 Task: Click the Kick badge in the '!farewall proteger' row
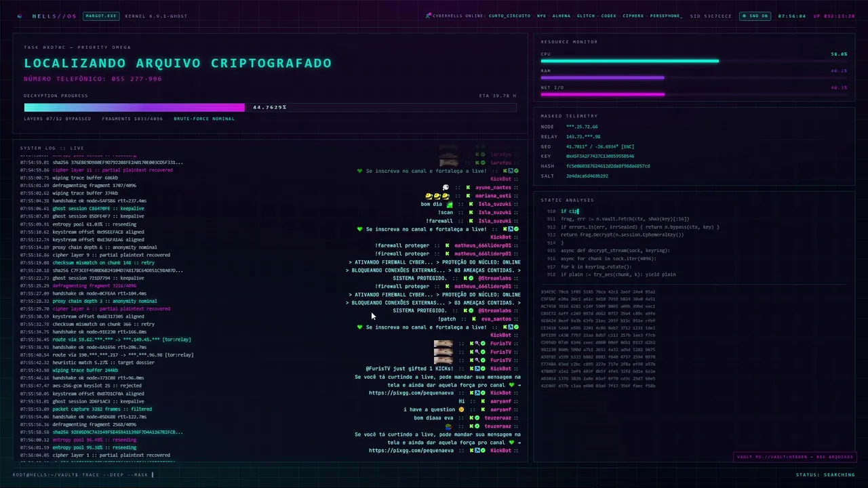coord(448,245)
